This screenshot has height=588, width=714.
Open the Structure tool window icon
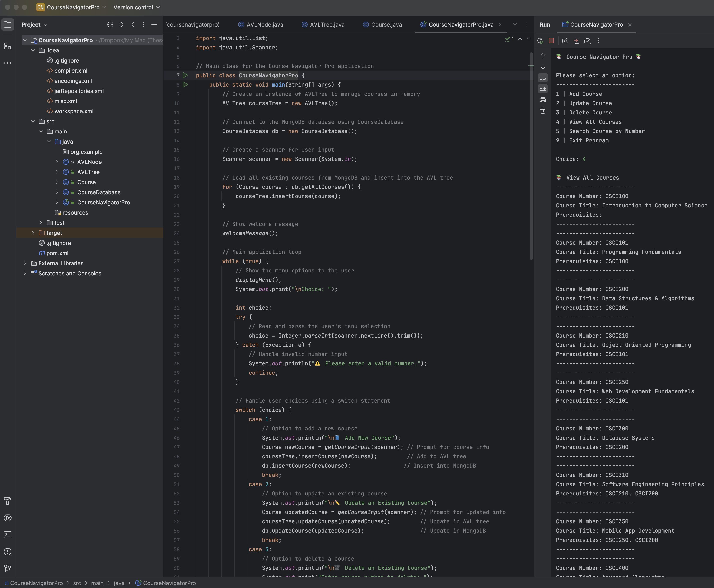tap(7, 46)
